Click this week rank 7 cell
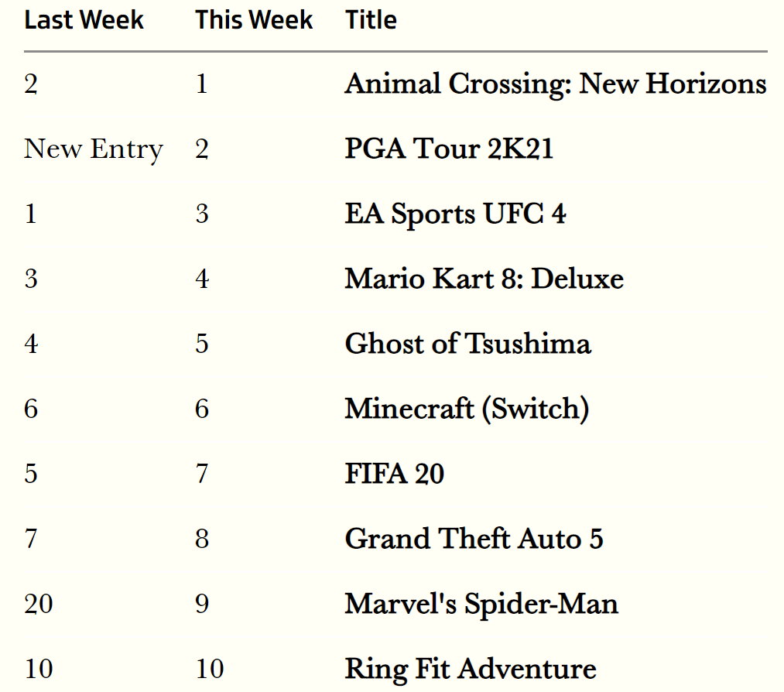The height and width of the screenshot is (692, 784). coord(202,474)
